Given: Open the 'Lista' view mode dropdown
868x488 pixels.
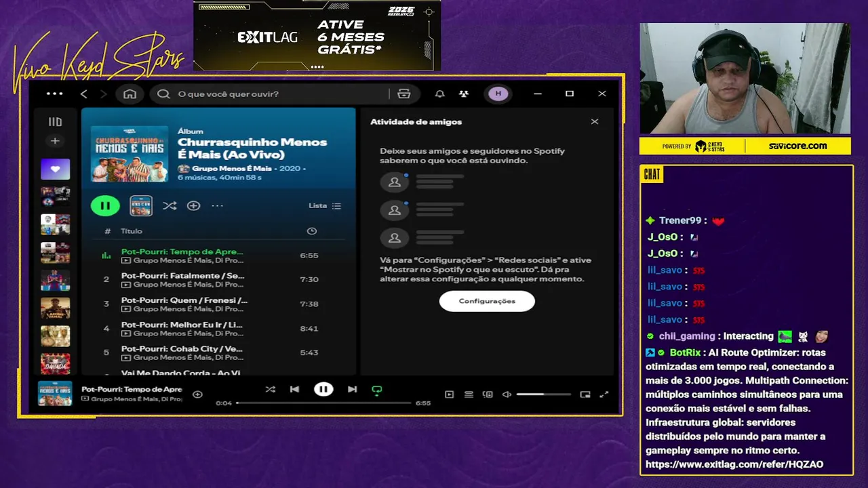Looking at the screenshot, I should click(325, 205).
